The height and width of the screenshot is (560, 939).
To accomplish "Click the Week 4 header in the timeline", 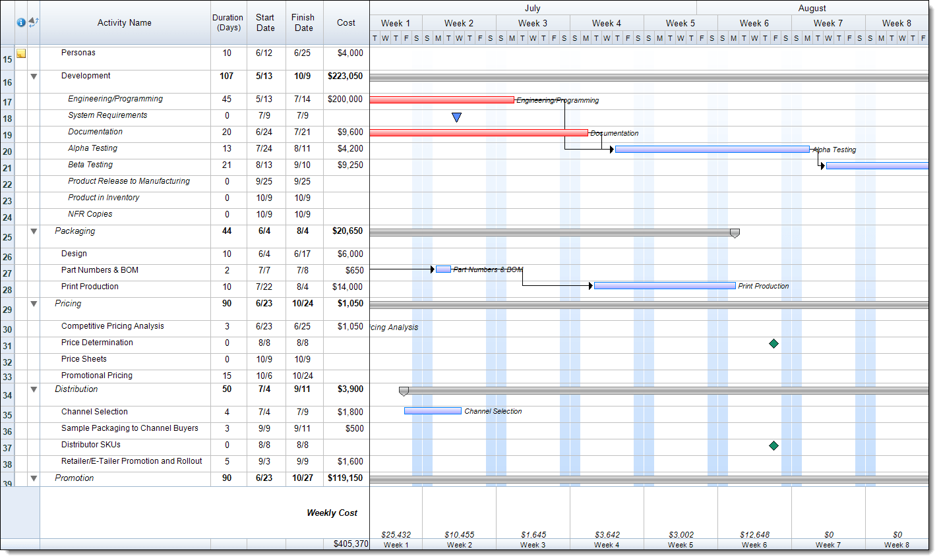I will click(607, 23).
